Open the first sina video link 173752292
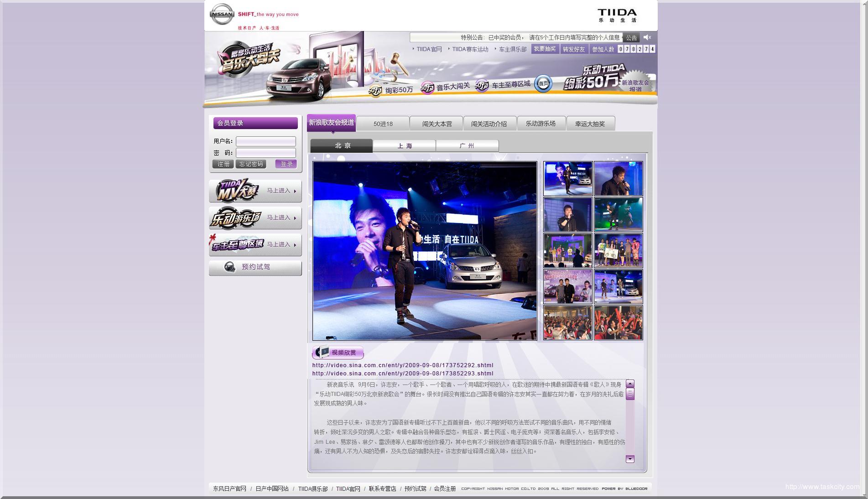Viewport: 868px width, 499px height. 403,365
